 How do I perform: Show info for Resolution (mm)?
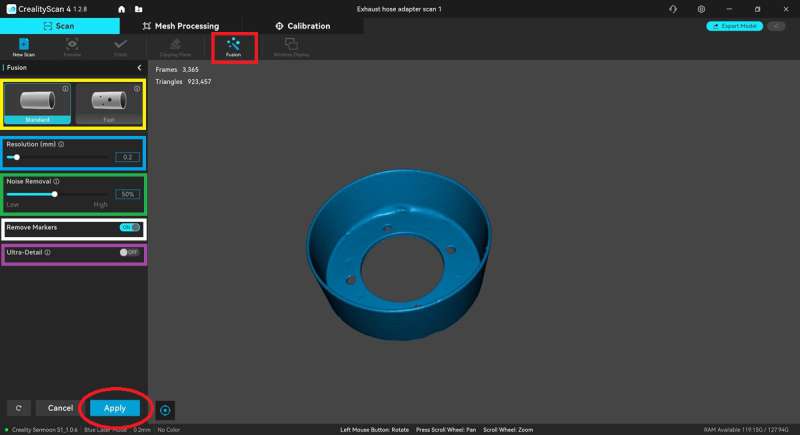click(x=62, y=144)
